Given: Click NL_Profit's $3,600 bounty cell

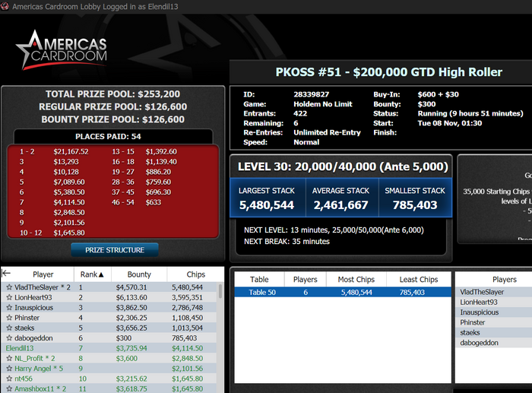Looking at the screenshot, I should coord(127,358).
